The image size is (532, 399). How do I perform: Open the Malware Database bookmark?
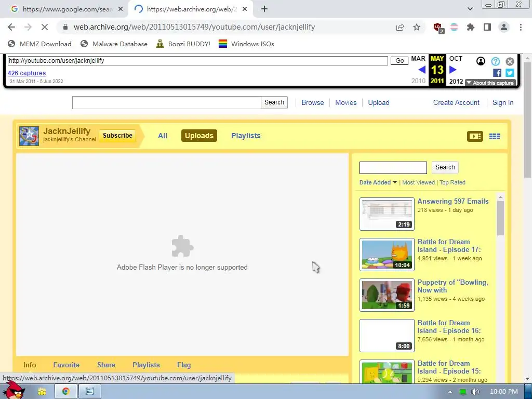pos(114,44)
